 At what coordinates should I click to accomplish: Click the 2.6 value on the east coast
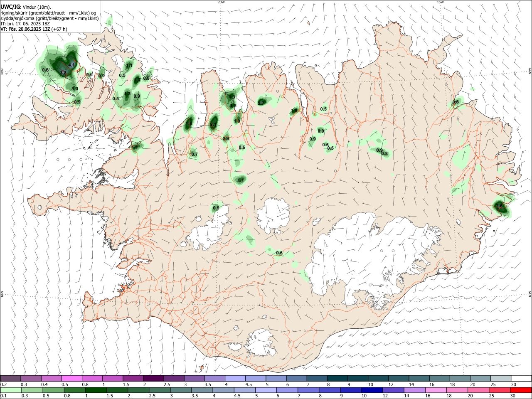pyautogui.click(x=500, y=206)
